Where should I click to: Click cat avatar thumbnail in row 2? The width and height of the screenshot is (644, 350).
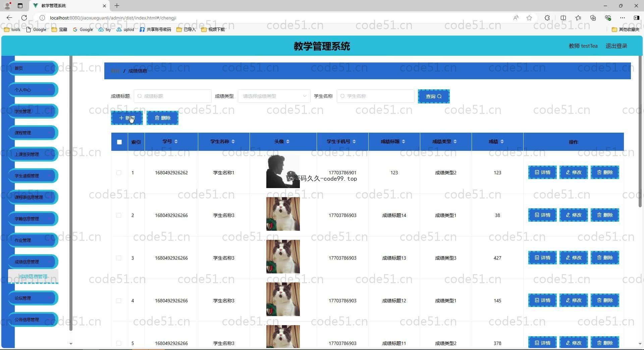283,214
